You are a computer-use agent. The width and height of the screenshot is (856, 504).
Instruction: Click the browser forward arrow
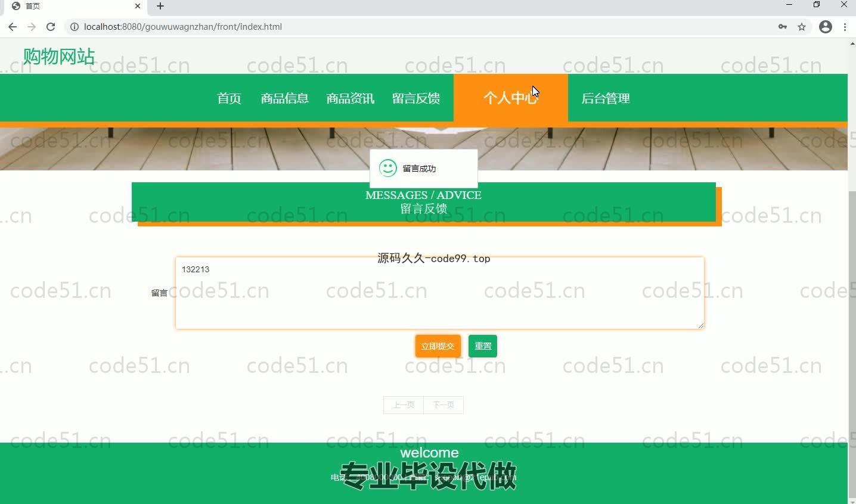[32, 27]
